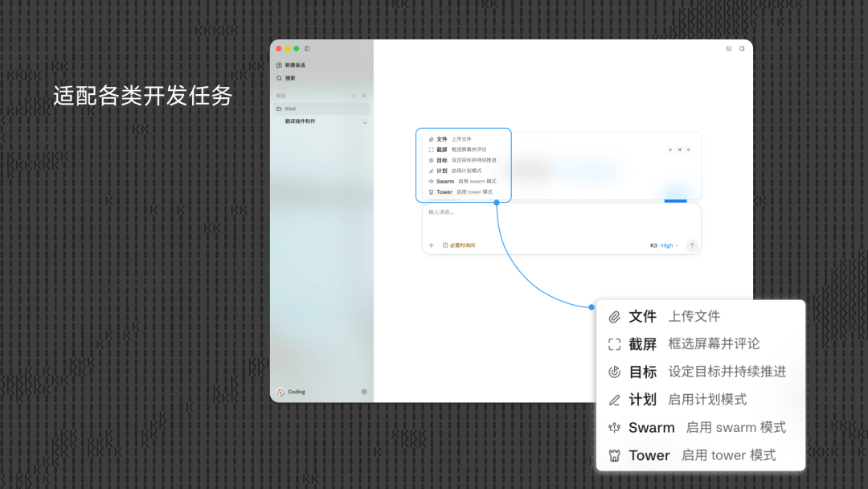The image size is (868, 489).
Task: Choose 文件 upload in the small popup menu
Action: (450, 139)
